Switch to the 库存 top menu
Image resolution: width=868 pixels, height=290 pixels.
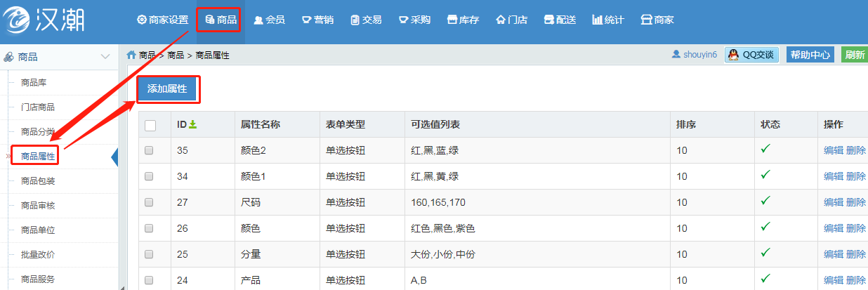point(463,20)
